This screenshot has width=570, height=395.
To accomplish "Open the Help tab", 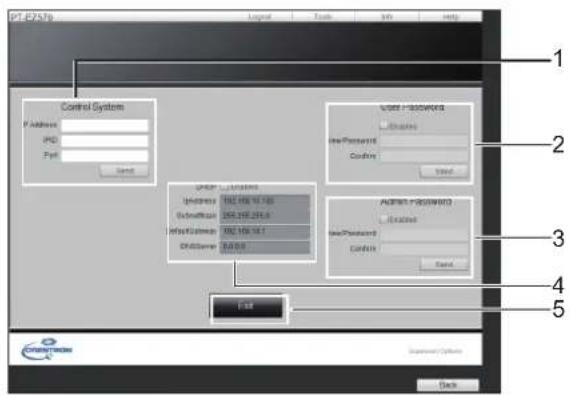I will coord(451,17).
